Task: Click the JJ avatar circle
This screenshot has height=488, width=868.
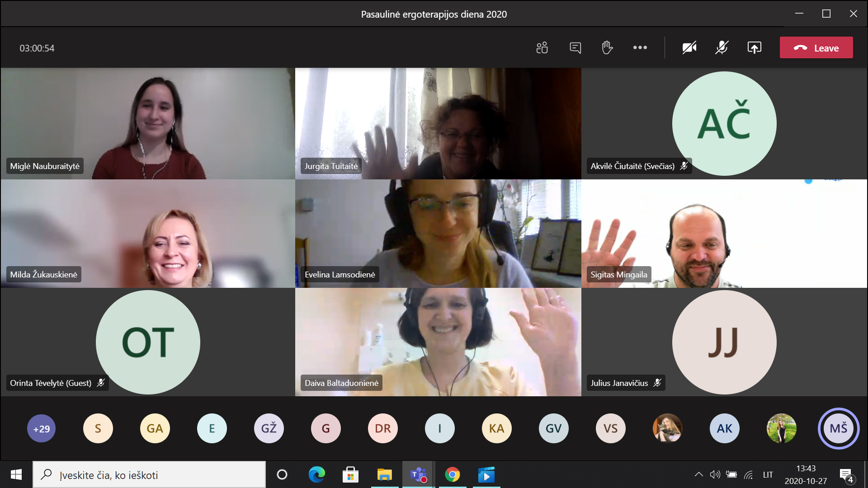Action: click(724, 342)
